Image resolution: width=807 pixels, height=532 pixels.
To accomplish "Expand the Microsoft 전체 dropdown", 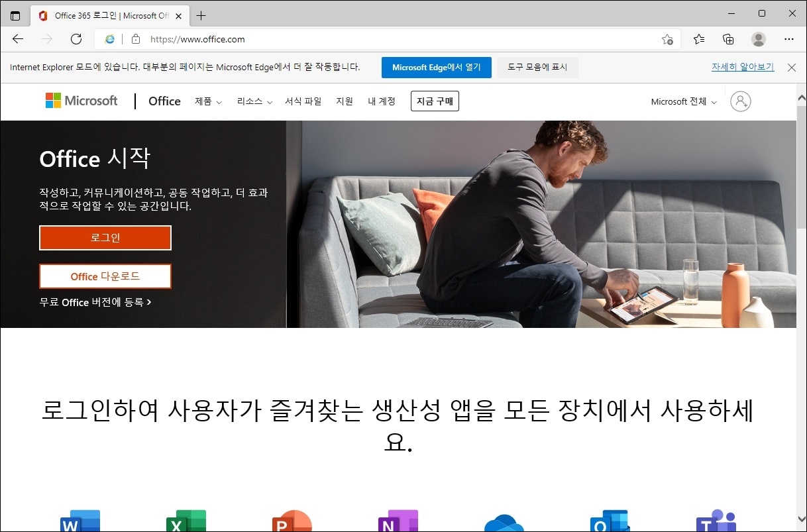I will (x=684, y=101).
